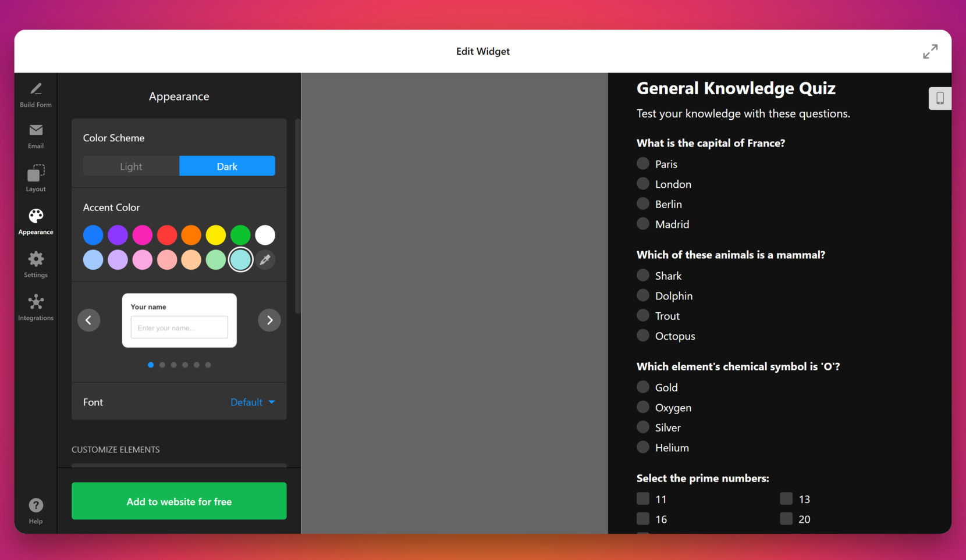Open the Email settings panel

click(x=35, y=135)
